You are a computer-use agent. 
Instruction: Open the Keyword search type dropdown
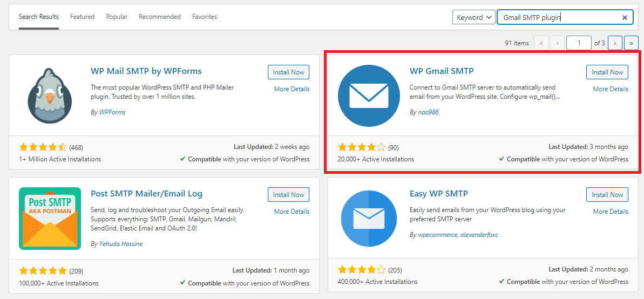click(x=474, y=17)
